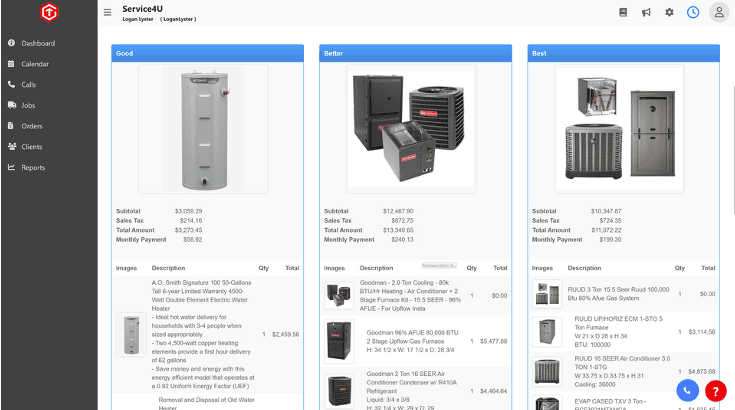Viewport: 735px width, 410px height.
Task: Click the Goodman 96% AFUE furnace thumbnail
Action: click(339, 341)
